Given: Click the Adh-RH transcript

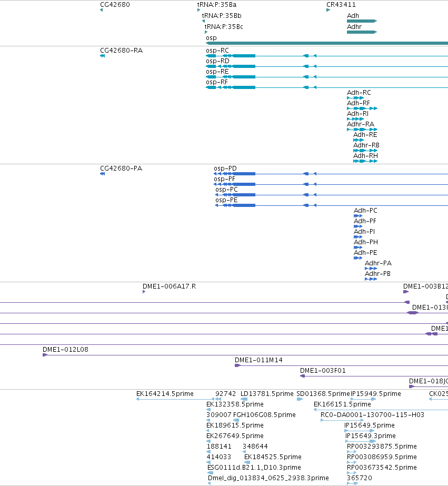Looking at the screenshot, I should pyautogui.click(x=365, y=161).
